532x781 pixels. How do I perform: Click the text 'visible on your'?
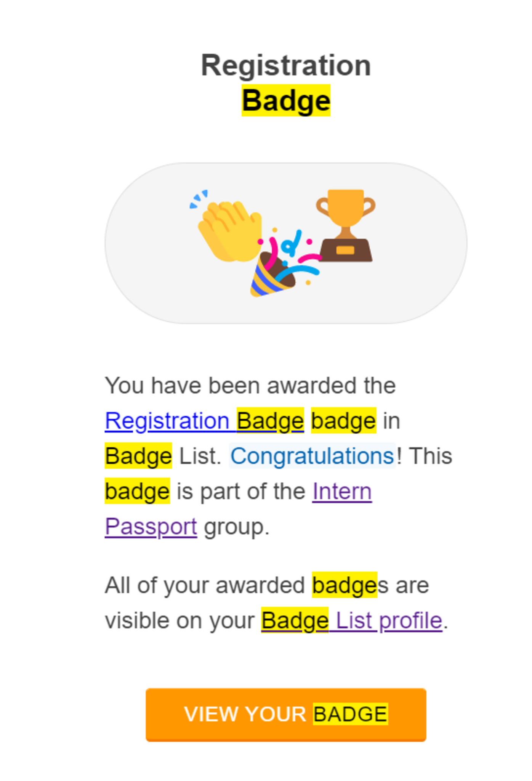[x=179, y=620]
